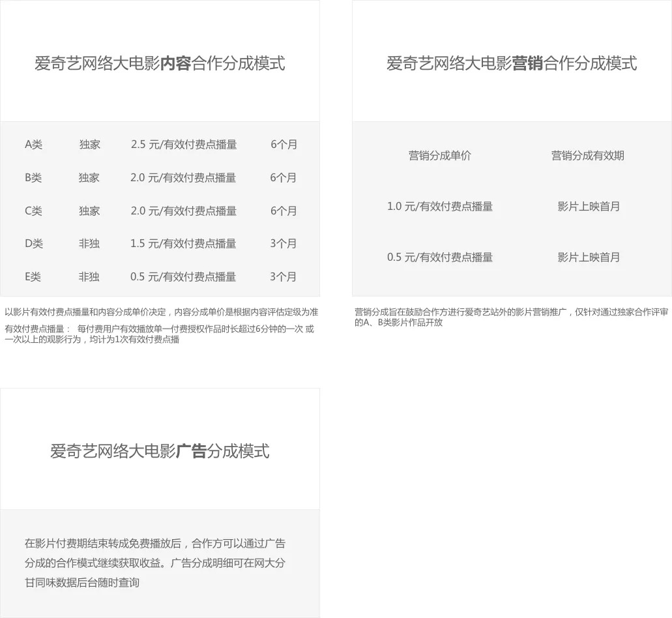Viewport: 672px width, 618px height.
Task: Click the 0.5 元 marketing price
Action: 440,257
